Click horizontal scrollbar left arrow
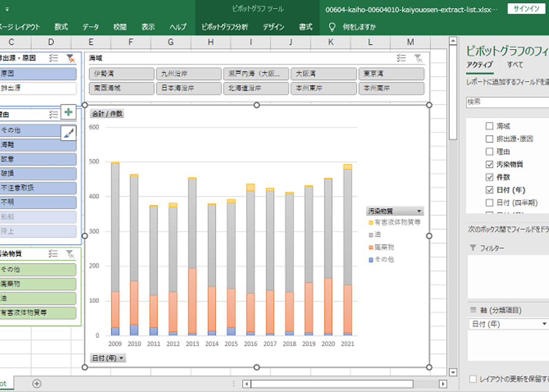The height and width of the screenshot is (392, 549). tap(247, 384)
